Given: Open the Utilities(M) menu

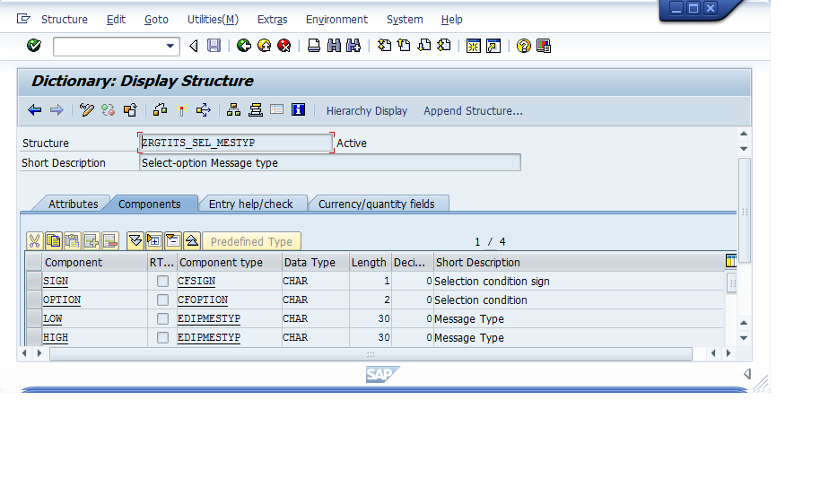Looking at the screenshot, I should coord(213,19).
